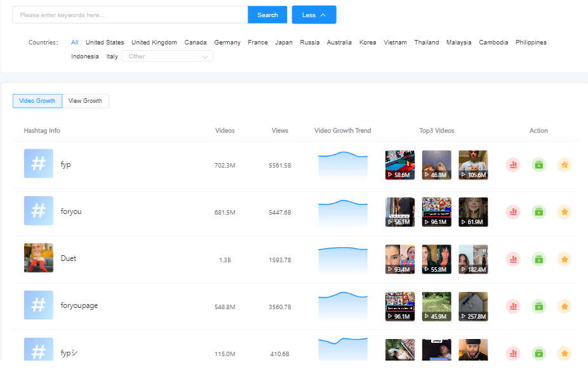
Task: Open the 105.6M views fyp video thumbnail
Action: [x=473, y=165]
